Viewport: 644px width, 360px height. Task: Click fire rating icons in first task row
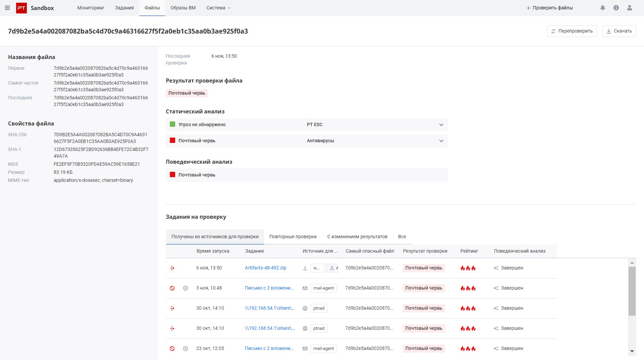(x=468, y=268)
